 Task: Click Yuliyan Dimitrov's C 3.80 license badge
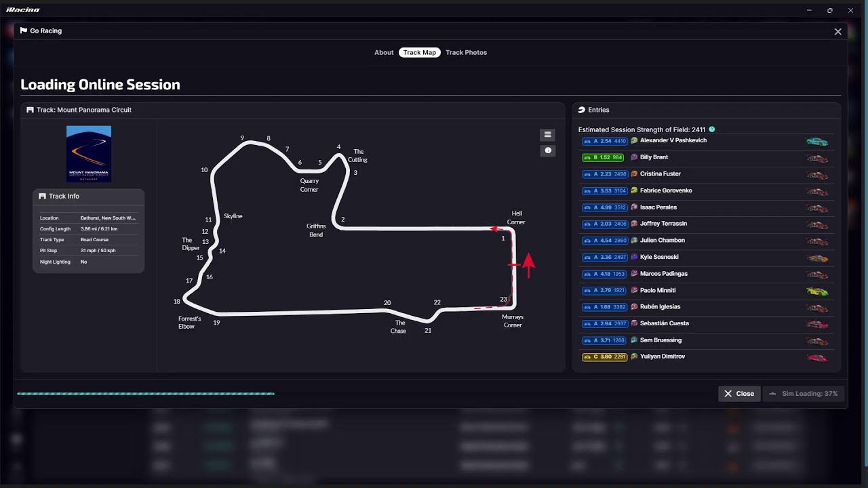tap(604, 357)
